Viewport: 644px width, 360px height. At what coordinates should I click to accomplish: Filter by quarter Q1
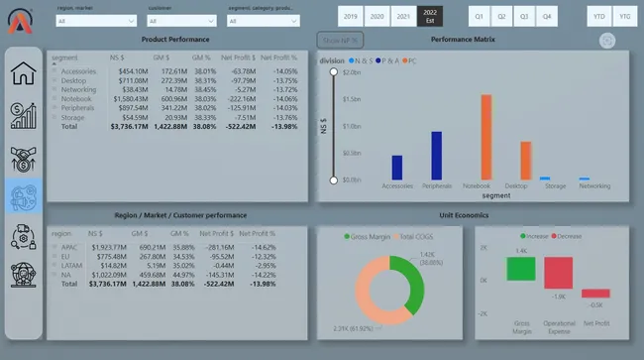coord(479,17)
